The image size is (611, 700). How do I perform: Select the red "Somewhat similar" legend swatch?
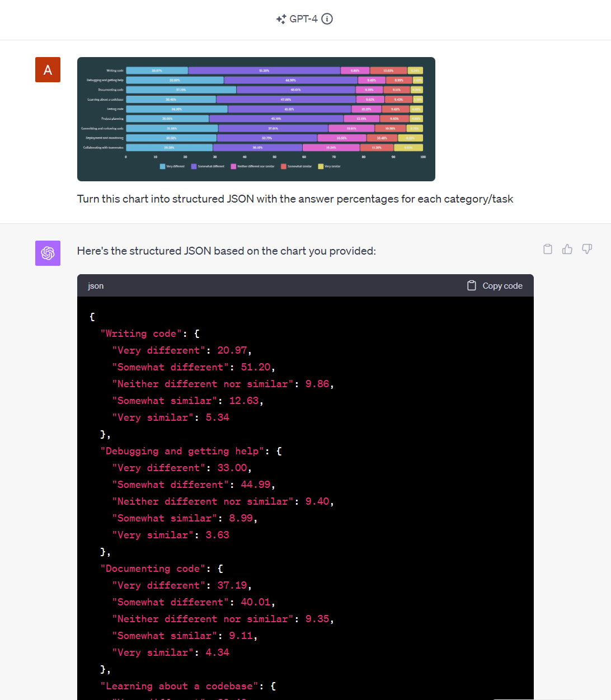coord(284,166)
